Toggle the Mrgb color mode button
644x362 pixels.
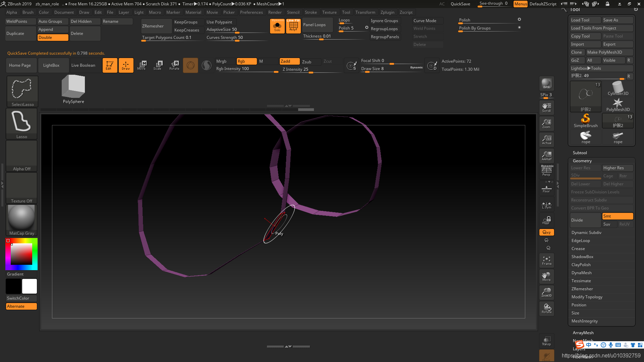pos(222,61)
